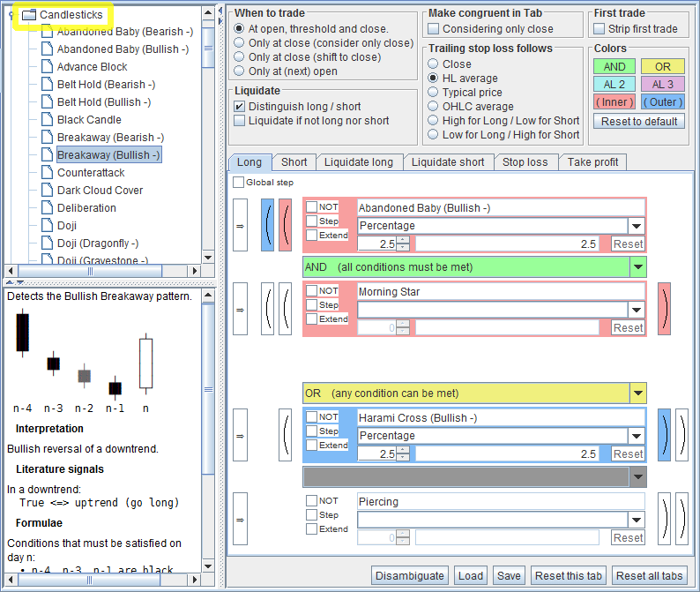Click the Save button
The image size is (700, 592).
pos(509,576)
